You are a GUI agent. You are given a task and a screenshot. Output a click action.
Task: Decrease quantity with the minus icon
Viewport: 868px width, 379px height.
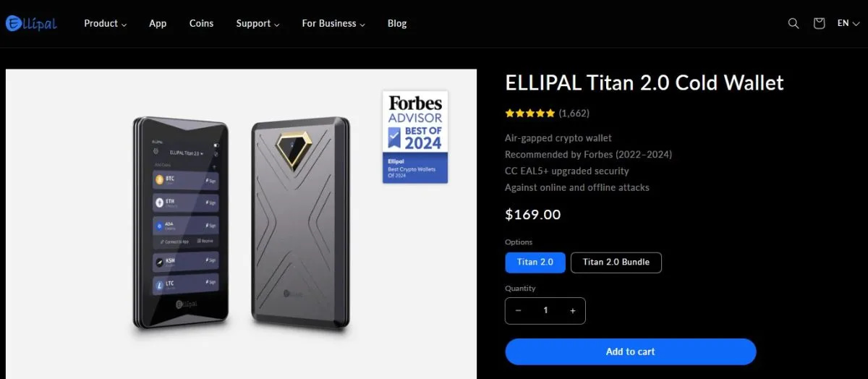click(x=518, y=311)
